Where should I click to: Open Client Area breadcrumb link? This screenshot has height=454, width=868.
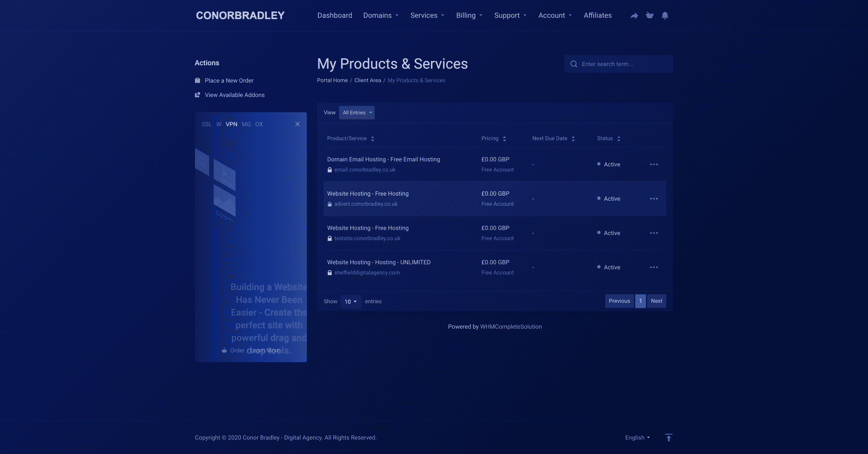[x=368, y=80]
